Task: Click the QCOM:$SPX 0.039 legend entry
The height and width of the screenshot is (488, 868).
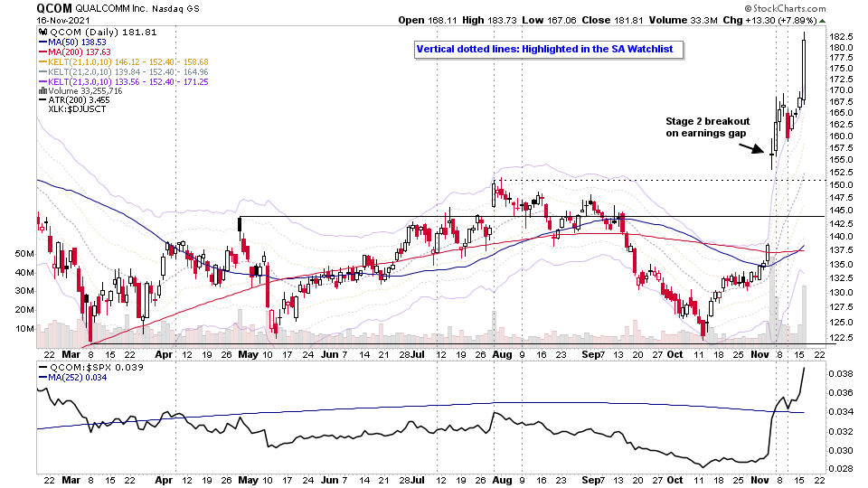Action: 91,368
